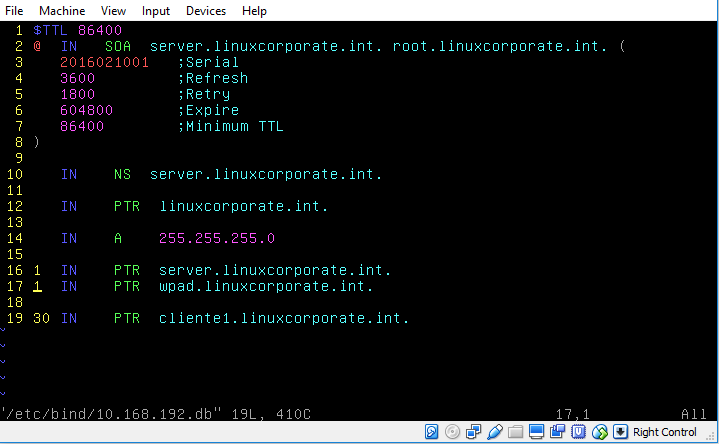
Task: Click the hard disk activity indicator icon
Action: 431,432
